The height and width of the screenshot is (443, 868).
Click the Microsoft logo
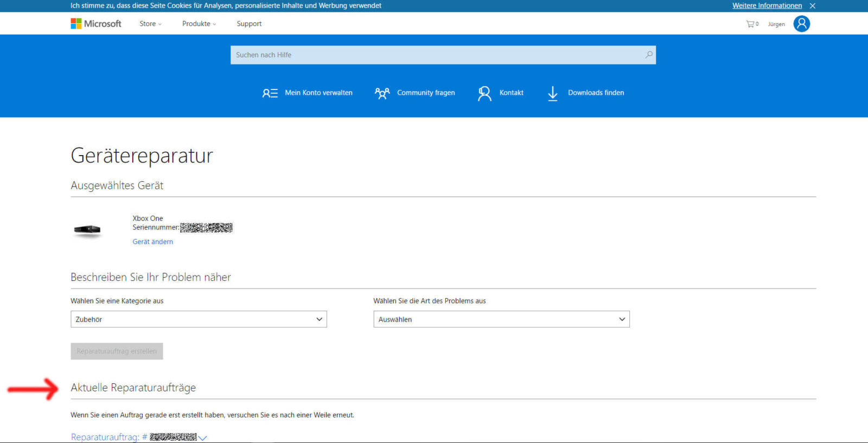pyautogui.click(x=96, y=24)
